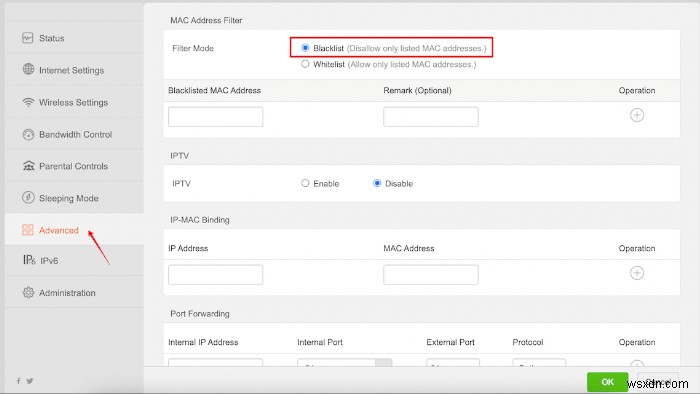Viewport: 700px width, 394px height.
Task: Click the Internet Settings globe icon
Action: (x=28, y=69)
